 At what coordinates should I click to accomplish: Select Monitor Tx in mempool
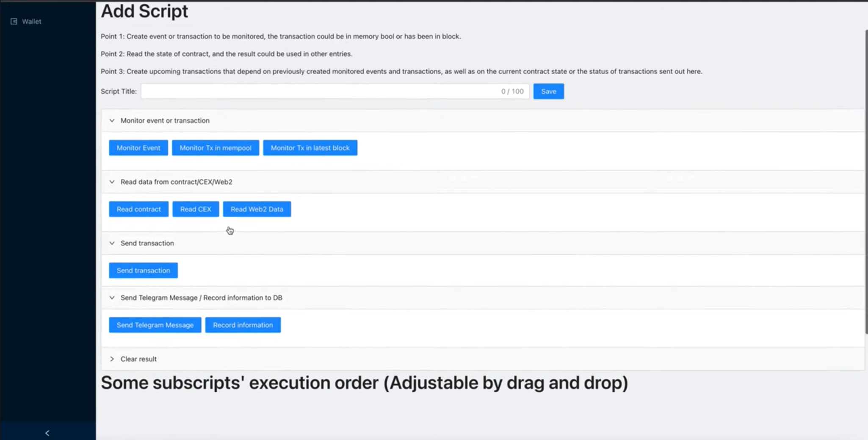click(216, 148)
